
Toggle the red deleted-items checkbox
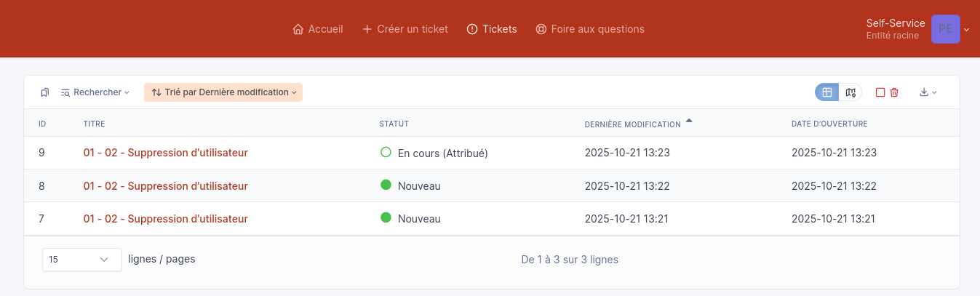[x=880, y=92]
